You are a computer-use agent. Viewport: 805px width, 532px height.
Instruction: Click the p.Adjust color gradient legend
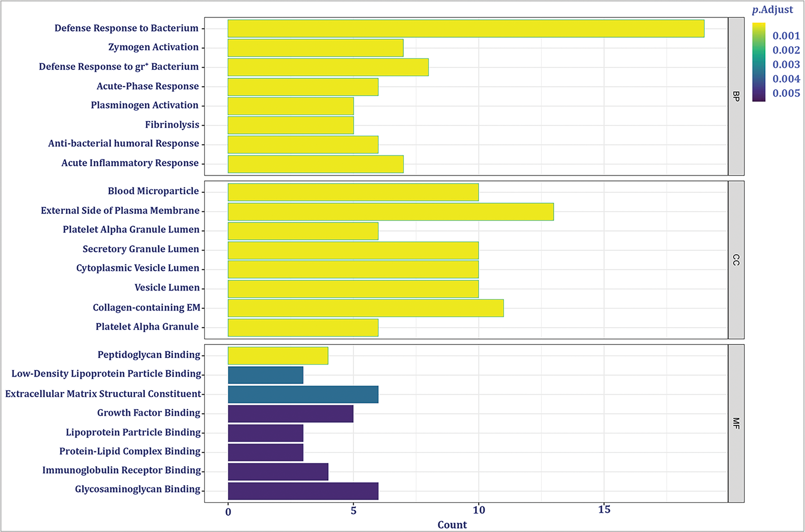758,62
